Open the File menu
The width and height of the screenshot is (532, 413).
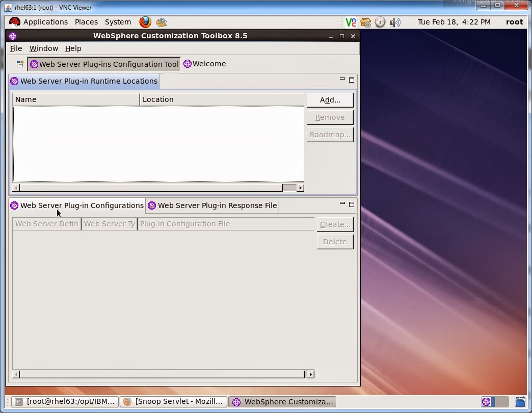pos(16,48)
